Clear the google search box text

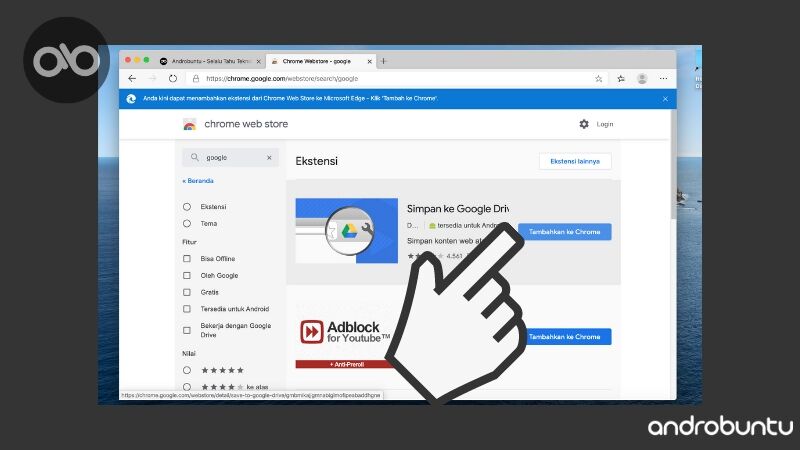(x=269, y=158)
